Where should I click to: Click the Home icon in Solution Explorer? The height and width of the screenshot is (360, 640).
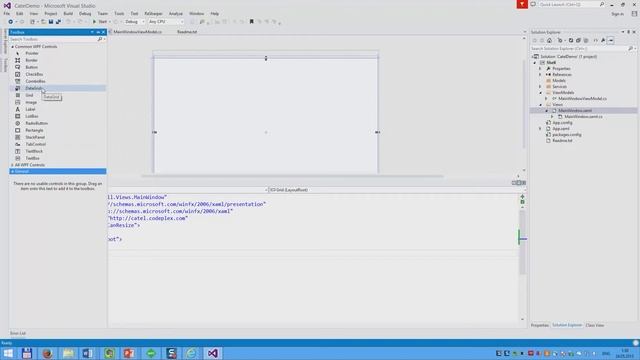click(x=549, y=40)
